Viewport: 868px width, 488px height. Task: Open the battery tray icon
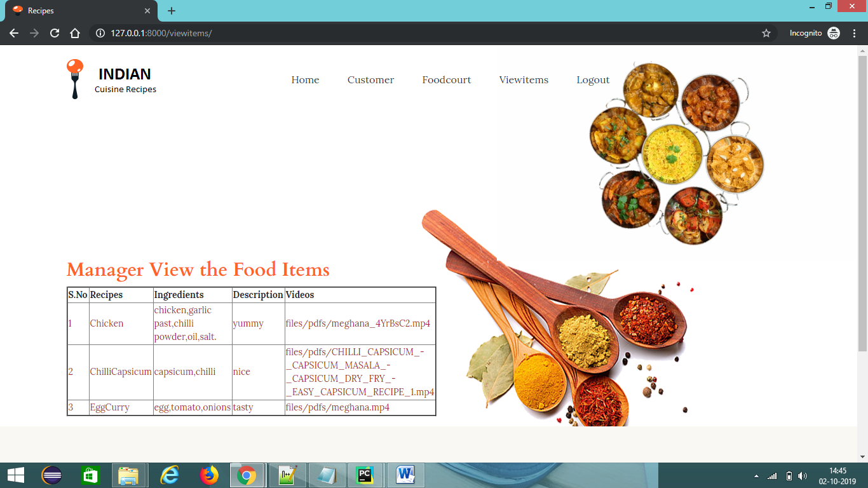point(789,476)
